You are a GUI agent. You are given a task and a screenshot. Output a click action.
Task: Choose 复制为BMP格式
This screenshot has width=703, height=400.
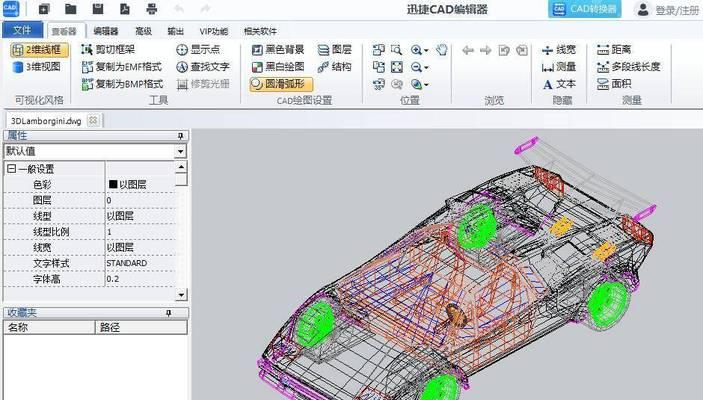[122, 84]
